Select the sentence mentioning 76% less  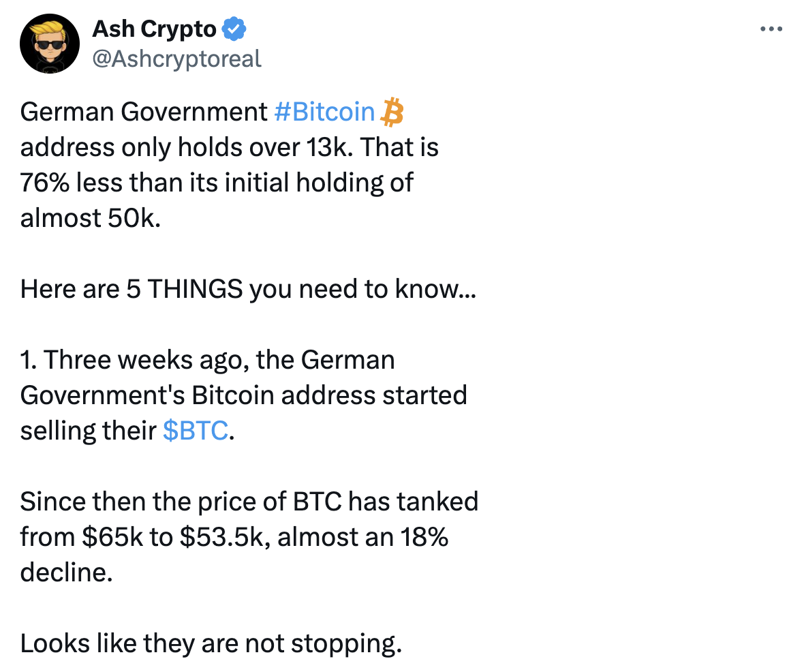pos(217,182)
